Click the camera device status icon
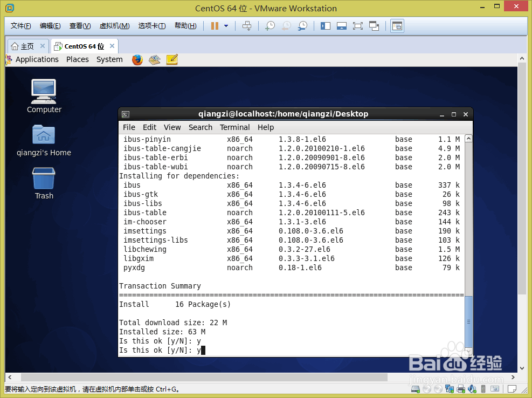This screenshot has width=532, height=398. tap(495, 389)
